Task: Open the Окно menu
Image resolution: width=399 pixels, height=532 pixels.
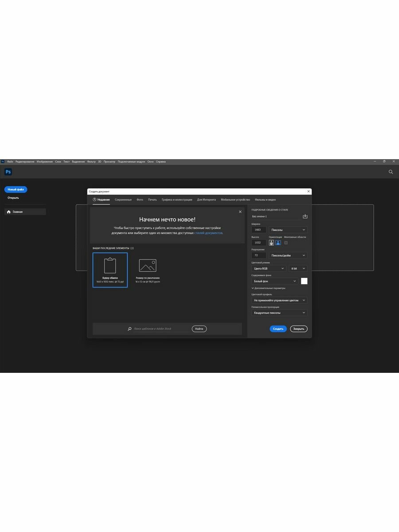Action: tap(151, 162)
